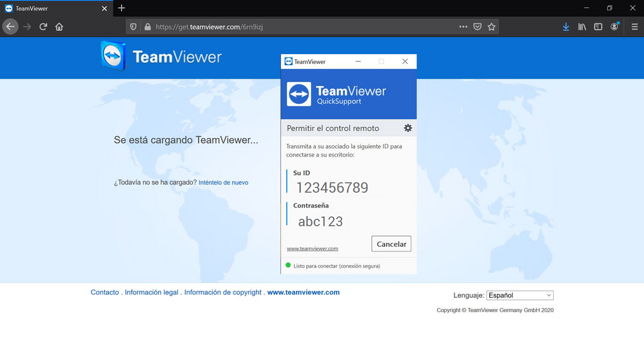Open the Lenguaje Español dropdown

[x=520, y=295]
